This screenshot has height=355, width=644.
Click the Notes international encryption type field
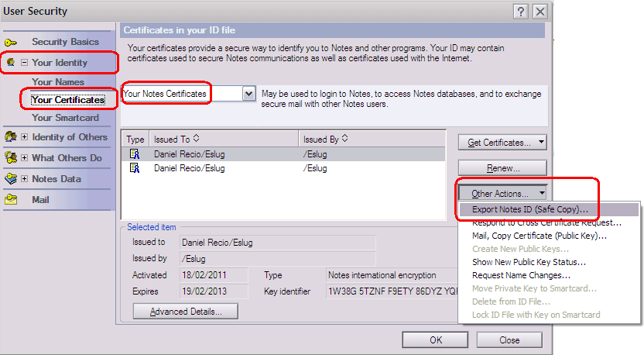[392, 275]
